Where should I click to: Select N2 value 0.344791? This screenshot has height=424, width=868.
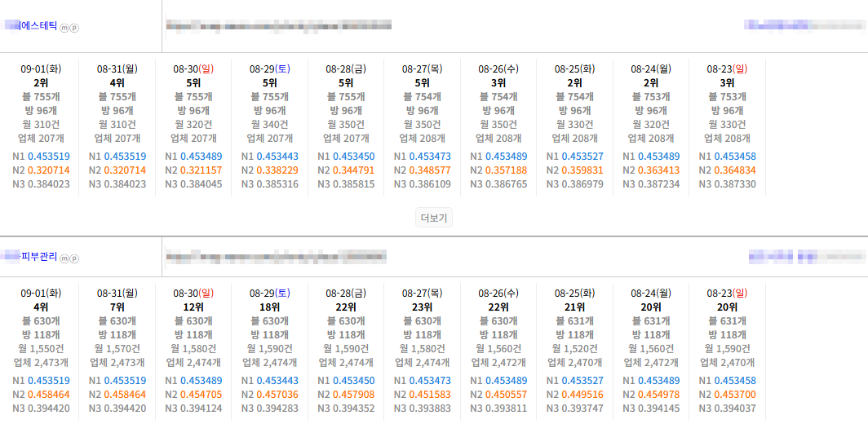354,170
